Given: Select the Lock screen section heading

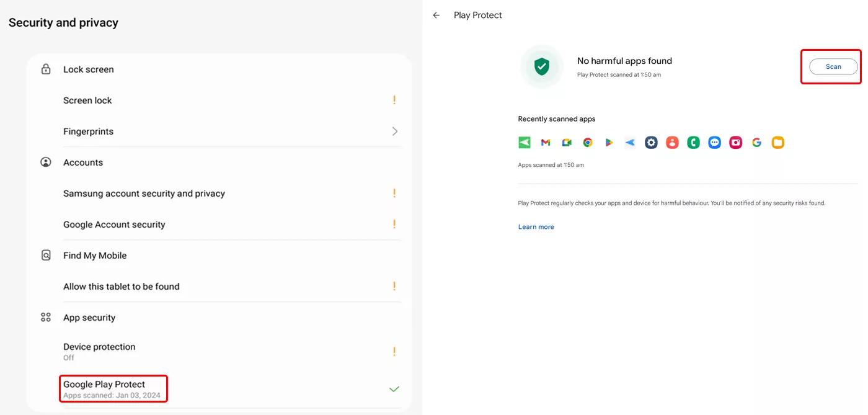Looking at the screenshot, I should [89, 69].
